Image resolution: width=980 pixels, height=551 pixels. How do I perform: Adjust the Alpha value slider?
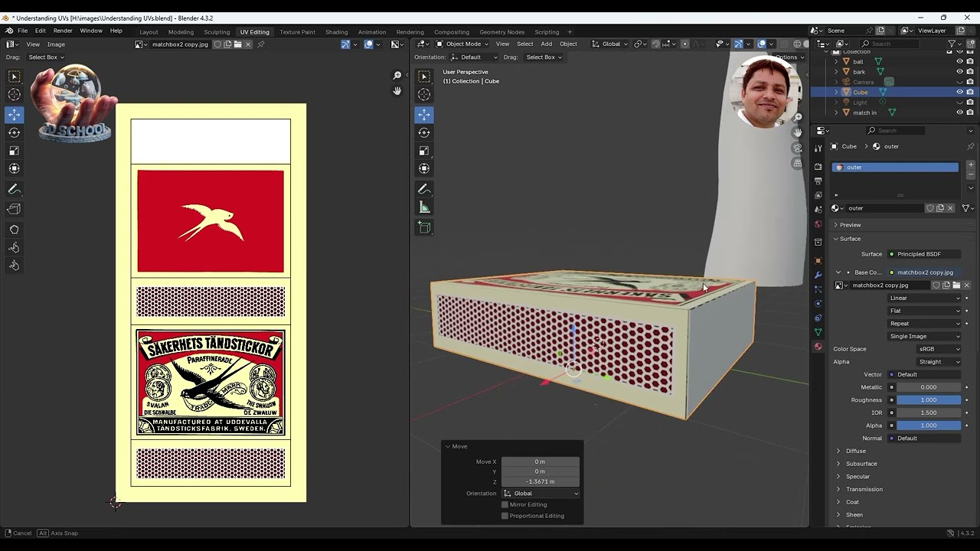[929, 425]
